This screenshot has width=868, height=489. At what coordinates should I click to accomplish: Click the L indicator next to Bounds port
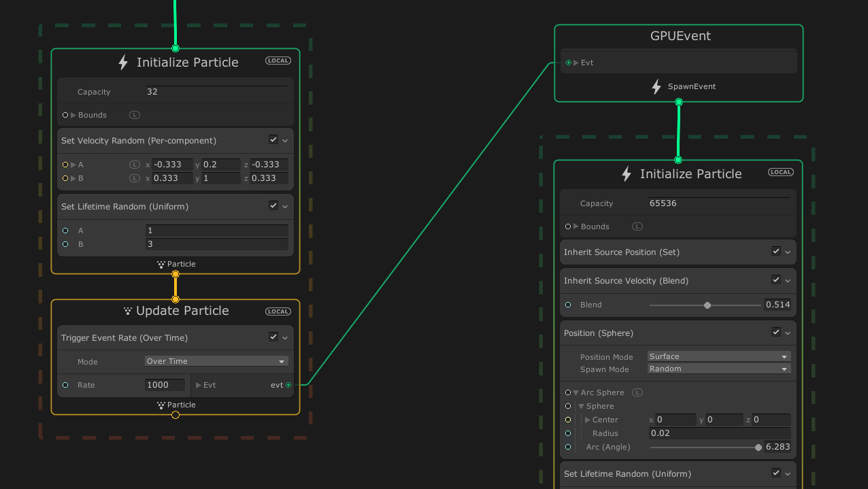(x=134, y=114)
